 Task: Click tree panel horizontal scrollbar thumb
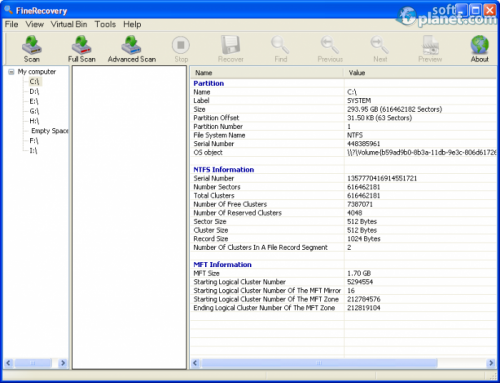[33, 363]
